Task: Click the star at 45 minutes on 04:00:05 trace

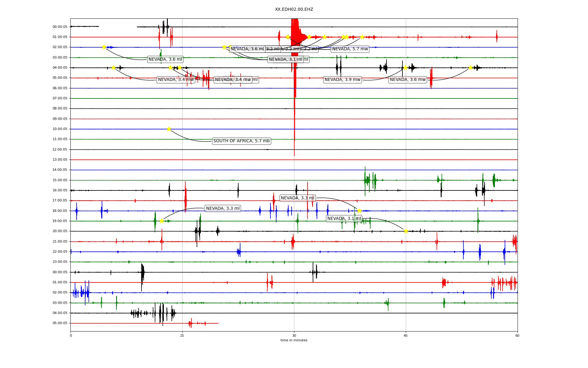Action: coord(405,67)
